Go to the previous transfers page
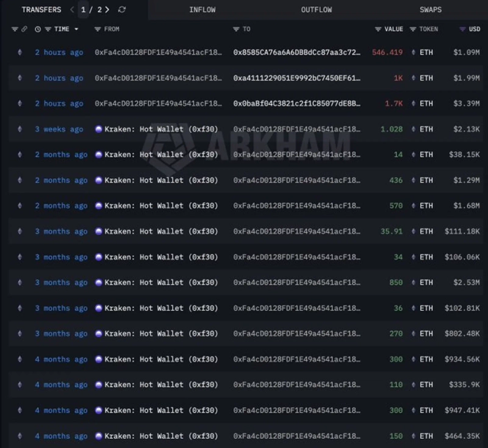The width and height of the screenshot is (488, 448). tap(73, 10)
